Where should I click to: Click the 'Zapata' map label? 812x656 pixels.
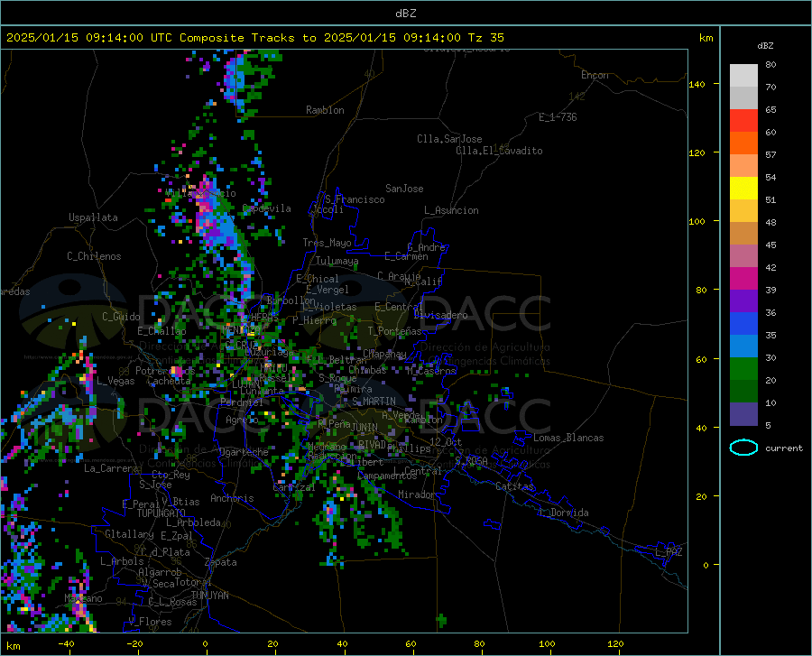point(221,562)
